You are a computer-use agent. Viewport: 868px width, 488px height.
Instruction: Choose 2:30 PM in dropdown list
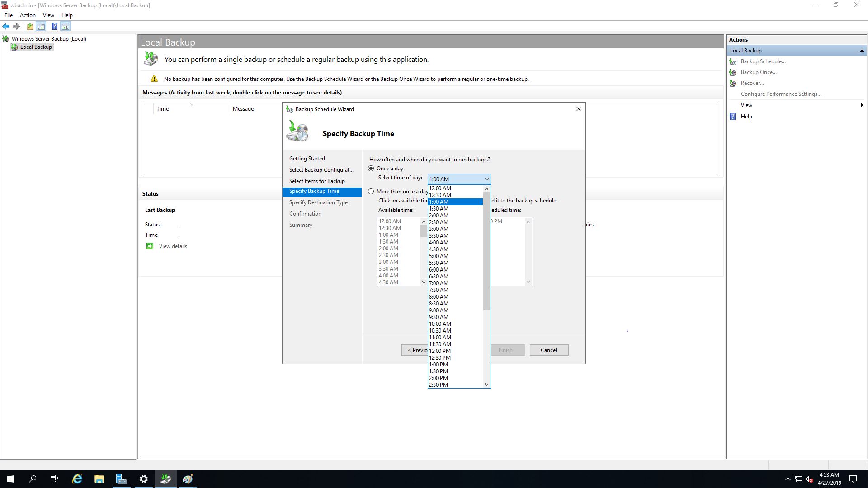pos(456,385)
